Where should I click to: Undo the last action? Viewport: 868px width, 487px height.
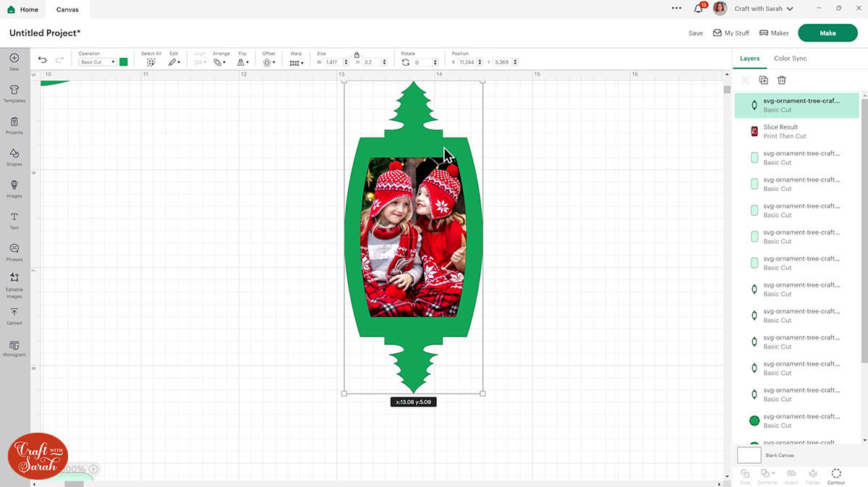pos(43,60)
